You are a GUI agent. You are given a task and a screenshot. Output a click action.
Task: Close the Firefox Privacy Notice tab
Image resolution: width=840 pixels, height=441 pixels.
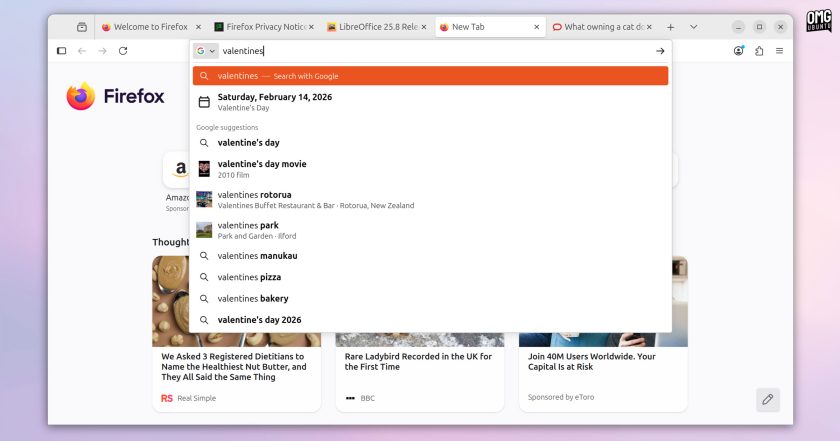(x=311, y=27)
